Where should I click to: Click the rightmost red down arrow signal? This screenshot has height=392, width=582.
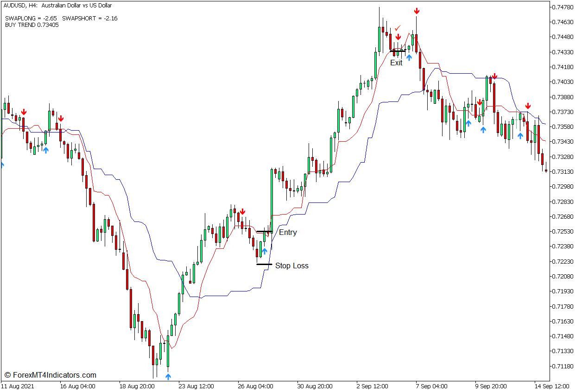pyautogui.click(x=528, y=106)
